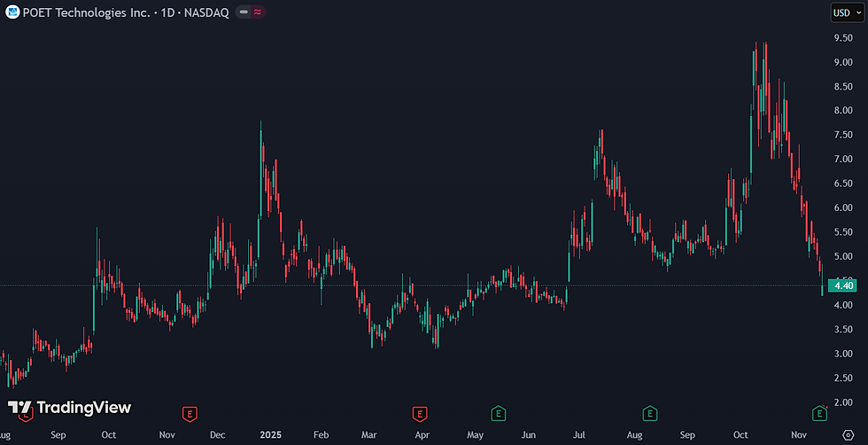Image resolution: width=868 pixels, height=445 pixels.
Task: Click the red earnings marker left of Dec
Action: 190,413
